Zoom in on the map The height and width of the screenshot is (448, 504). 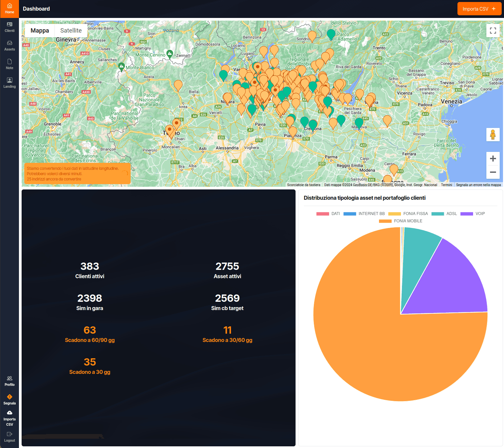click(x=493, y=159)
